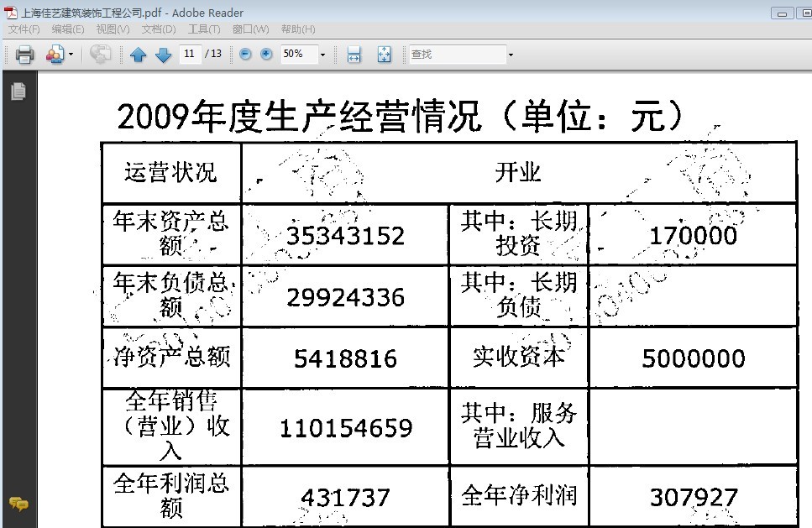
Task: Go to previous page with up arrow
Action: point(139,55)
